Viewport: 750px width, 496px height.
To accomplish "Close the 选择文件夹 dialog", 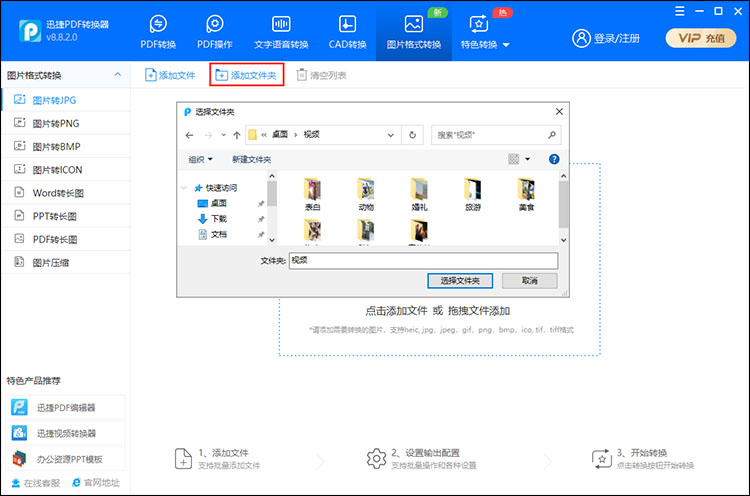I will click(x=559, y=111).
